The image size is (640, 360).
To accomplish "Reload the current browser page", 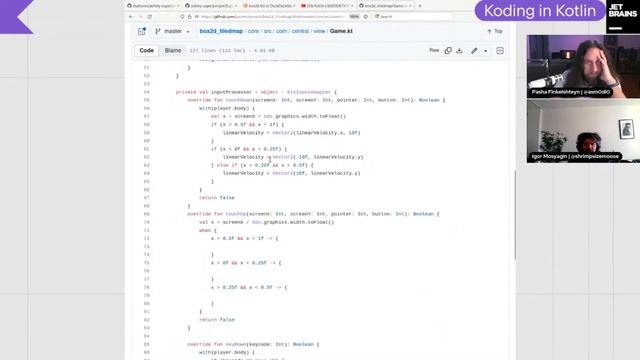I will (x=150, y=17).
